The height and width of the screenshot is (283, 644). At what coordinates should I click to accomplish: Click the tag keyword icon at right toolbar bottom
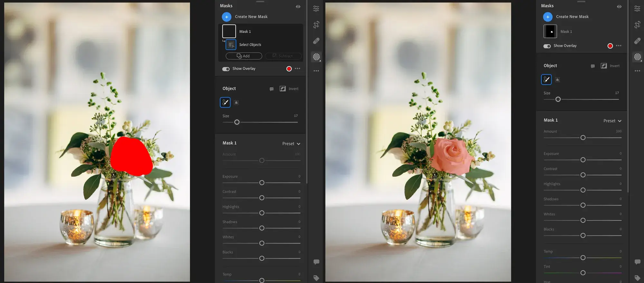click(637, 278)
